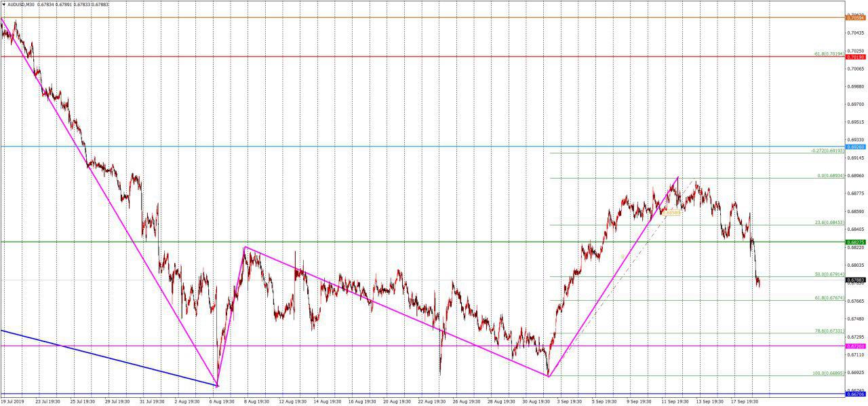Click the Fibonacci 50.0 (0.67914) level label

click(x=829, y=274)
